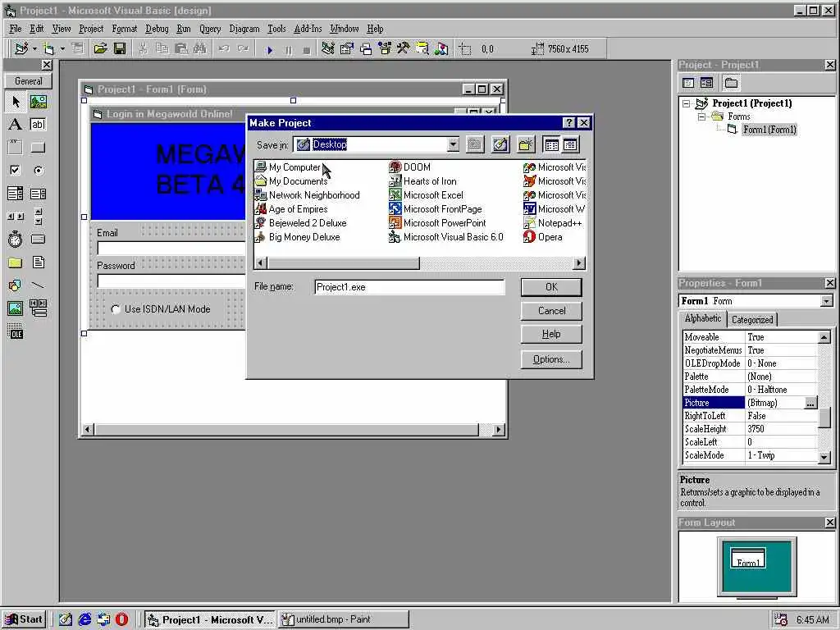Screen dimensions: 840x630
Task: Select the DirListBox folder tool
Action: (x=16, y=262)
